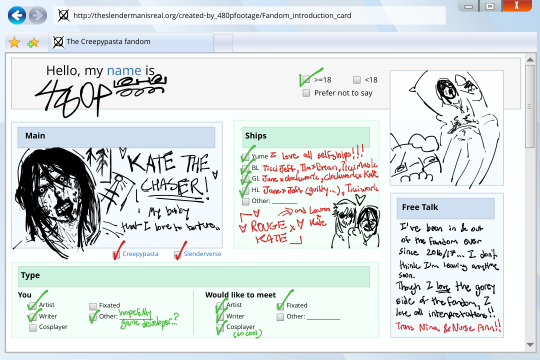Viewport: 540px width, 360px height.
Task: Maximize the browser window
Action: click(490, 6)
